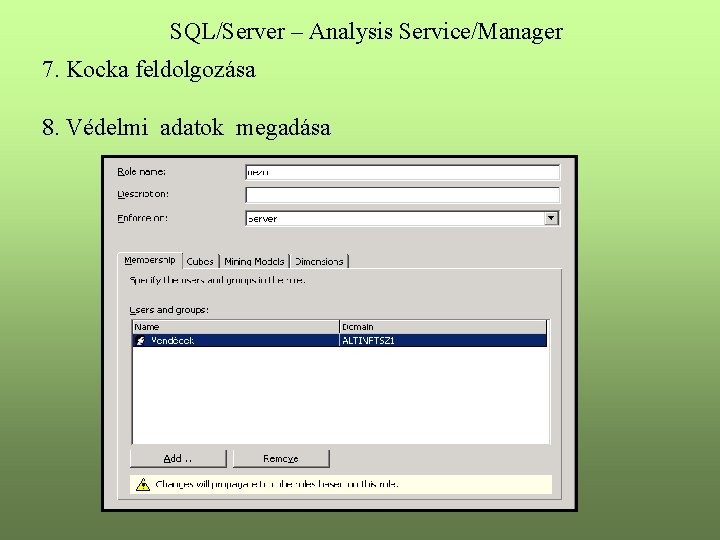Click the Add... button
The height and width of the screenshot is (540, 720).
point(178,458)
